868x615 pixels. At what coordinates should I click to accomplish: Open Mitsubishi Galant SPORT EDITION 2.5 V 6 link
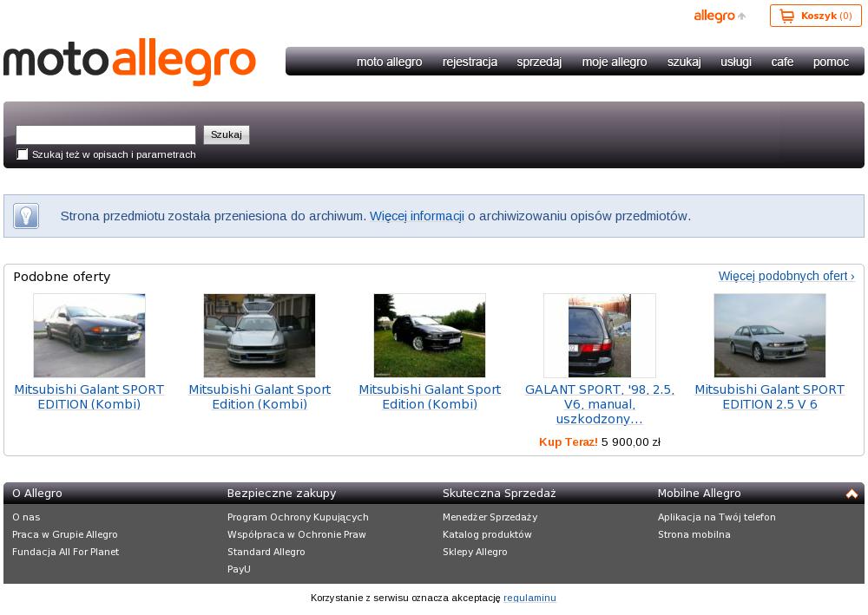point(769,397)
